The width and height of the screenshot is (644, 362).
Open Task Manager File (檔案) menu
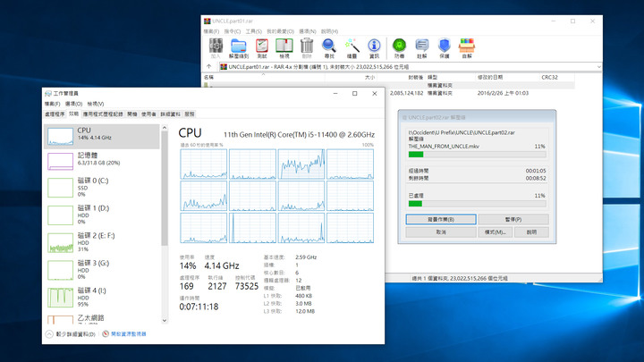(52, 104)
